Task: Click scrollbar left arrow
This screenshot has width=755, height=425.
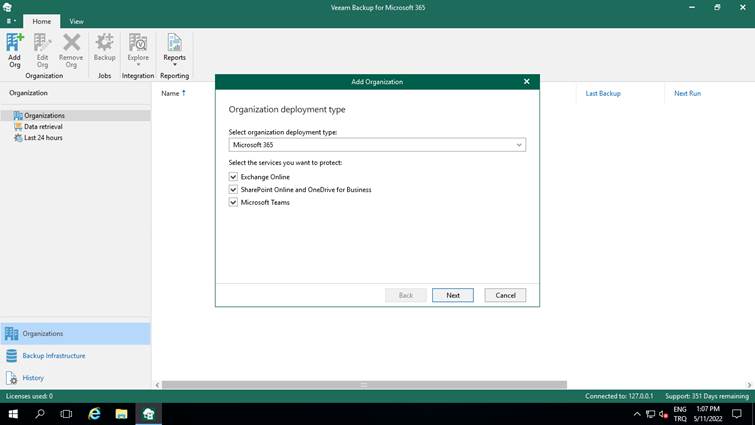Action: (x=157, y=385)
